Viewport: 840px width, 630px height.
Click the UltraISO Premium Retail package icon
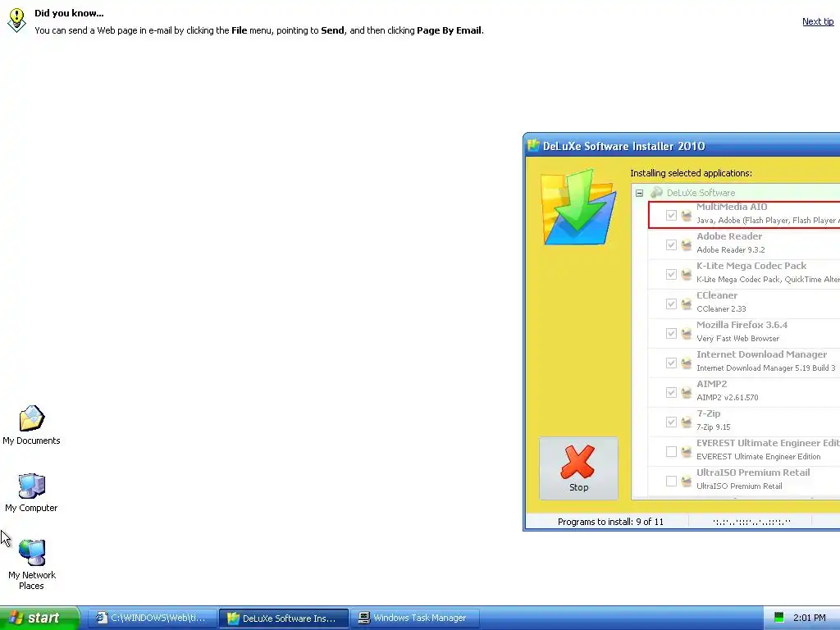tap(687, 481)
